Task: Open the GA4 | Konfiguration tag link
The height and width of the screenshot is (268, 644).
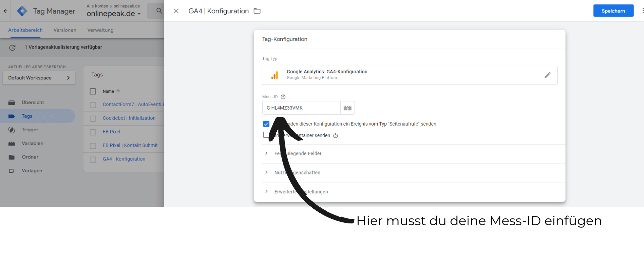Action: click(124, 159)
